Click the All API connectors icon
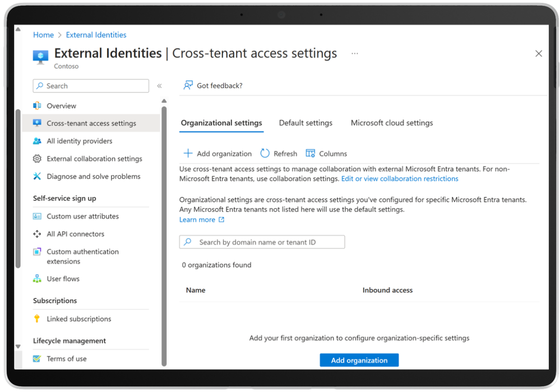560x392 pixels. [38, 234]
